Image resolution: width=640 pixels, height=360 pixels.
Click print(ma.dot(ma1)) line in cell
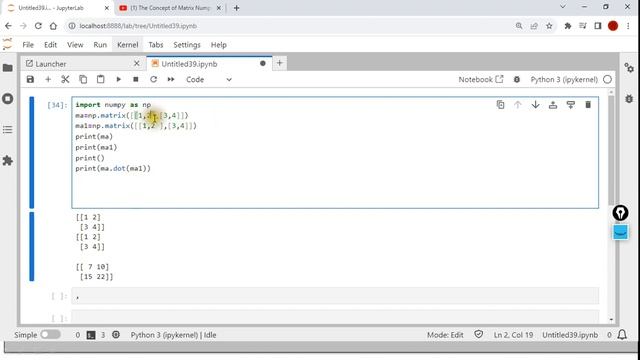pyautogui.click(x=113, y=168)
